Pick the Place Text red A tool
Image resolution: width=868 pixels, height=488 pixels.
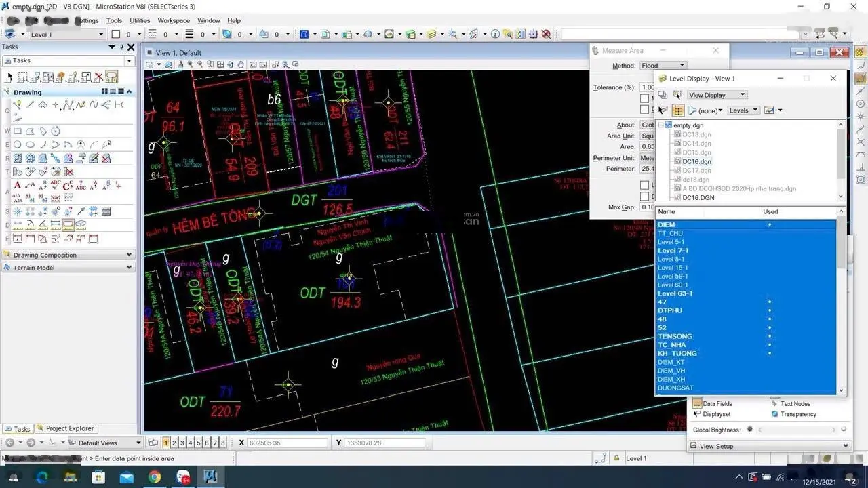18,184
